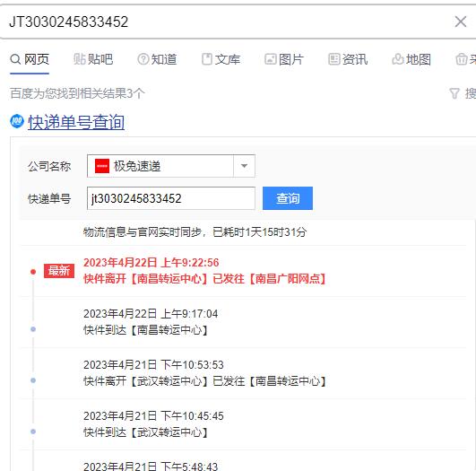Click the 文库 document icon

click(207, 59)
